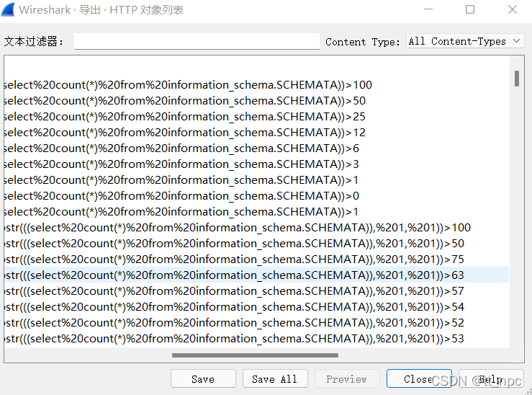Select the row ending in %201,%201))>54
Image resolution: width=532 pixels, height=395 pixels.
click(x=256, y=307)
